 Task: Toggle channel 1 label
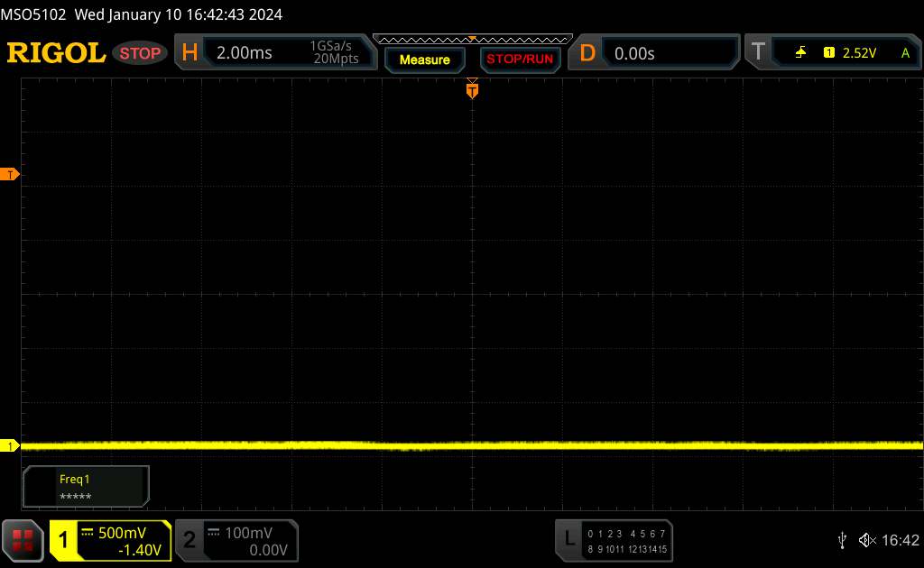62,540
